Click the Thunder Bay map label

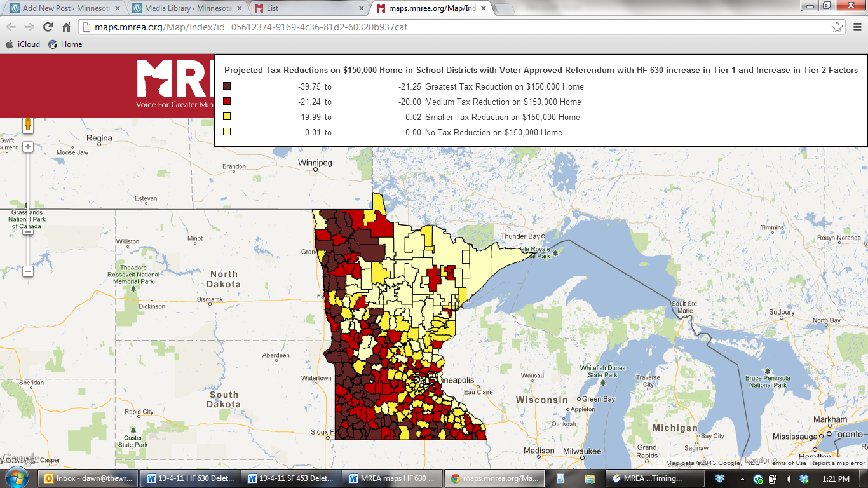(x=520, y=236)
